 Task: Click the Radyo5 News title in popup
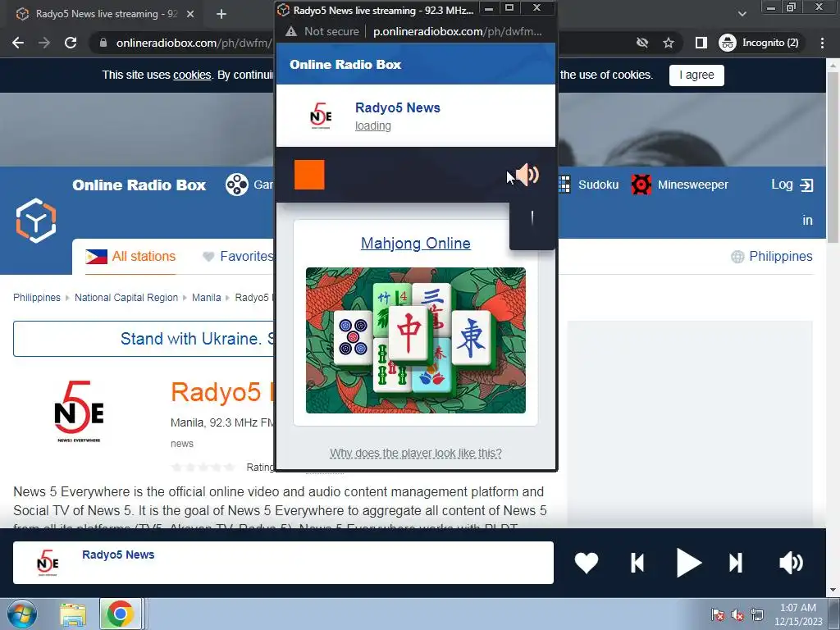(x=398, y=107)
